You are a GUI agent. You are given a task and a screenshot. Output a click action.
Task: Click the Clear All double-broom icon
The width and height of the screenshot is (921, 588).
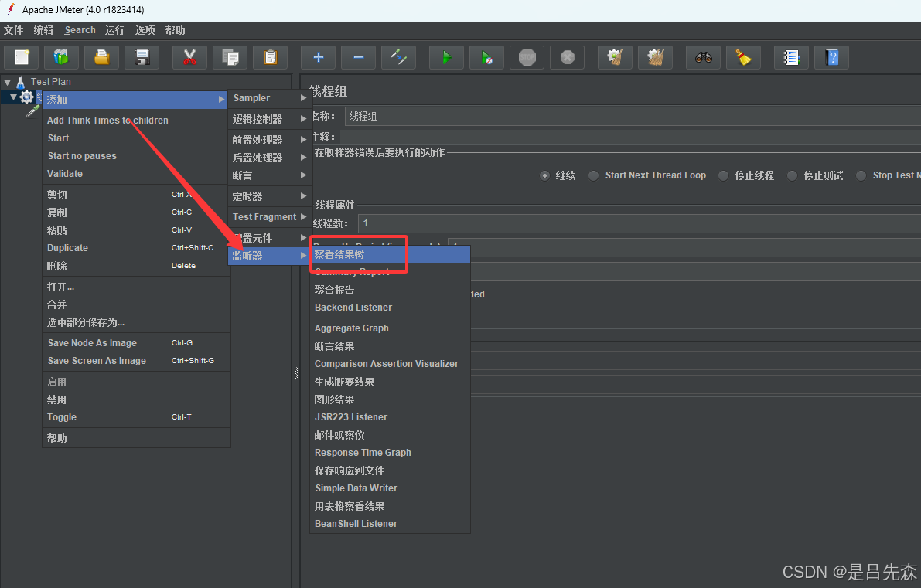656,57
